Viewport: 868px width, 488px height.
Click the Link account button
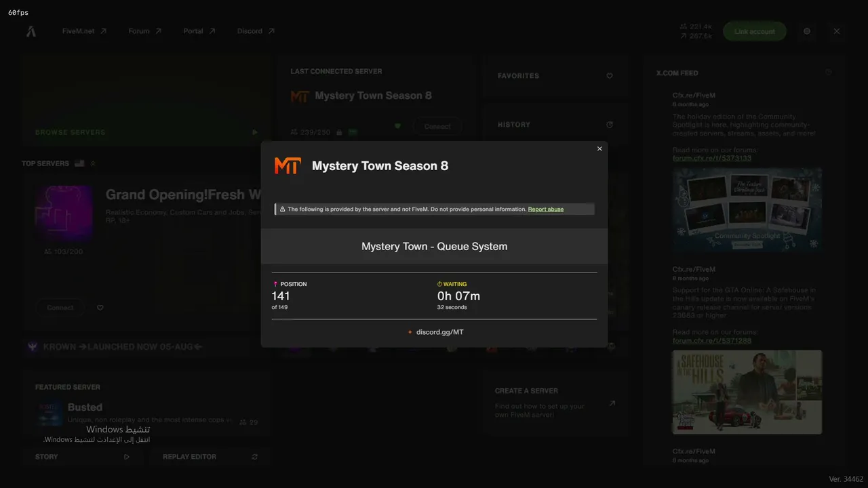755,31
